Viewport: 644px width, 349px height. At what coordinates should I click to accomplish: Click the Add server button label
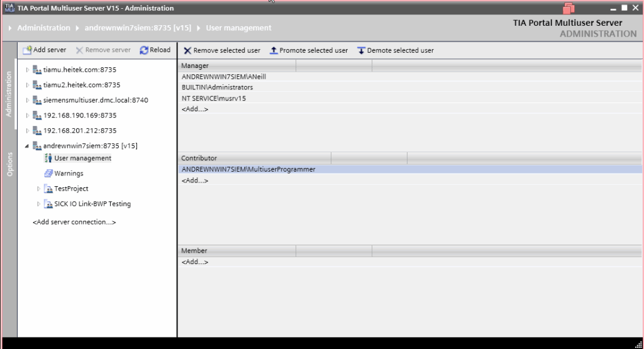point(50,50)
